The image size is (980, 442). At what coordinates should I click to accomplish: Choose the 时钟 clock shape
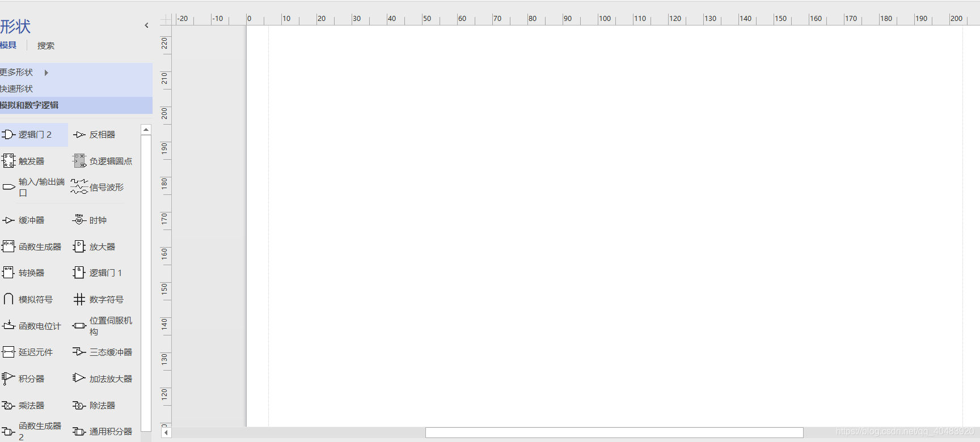click(90, 220)
